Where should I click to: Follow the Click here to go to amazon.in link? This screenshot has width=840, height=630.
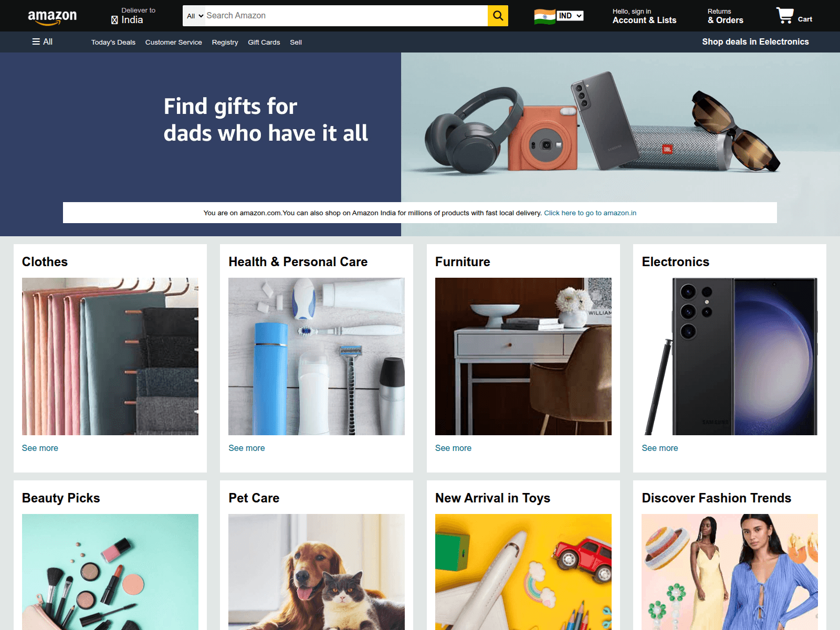click(x=590, y=213)
